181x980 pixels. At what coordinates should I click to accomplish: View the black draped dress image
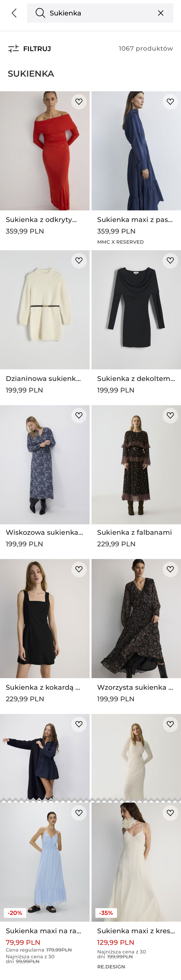[x=136, y=310]
